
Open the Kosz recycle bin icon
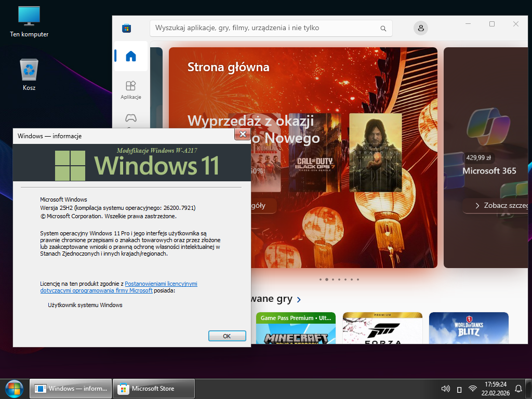tap(29, 74)
